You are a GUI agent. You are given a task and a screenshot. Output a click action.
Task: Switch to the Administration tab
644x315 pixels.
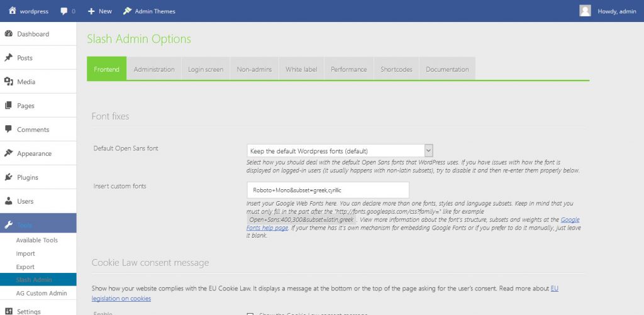coord(154,69)
